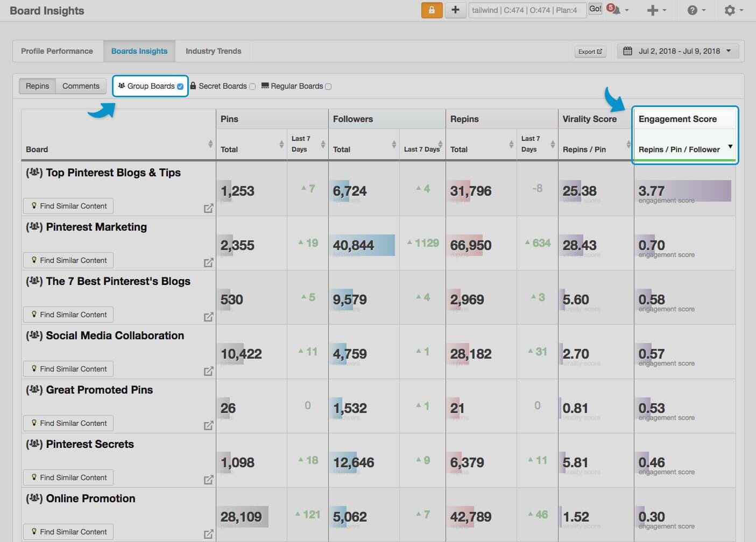The image size is (756, 542).
Task: Click the 1129 followers gain value
Action: pyautogui.click(x=427, y=243)
